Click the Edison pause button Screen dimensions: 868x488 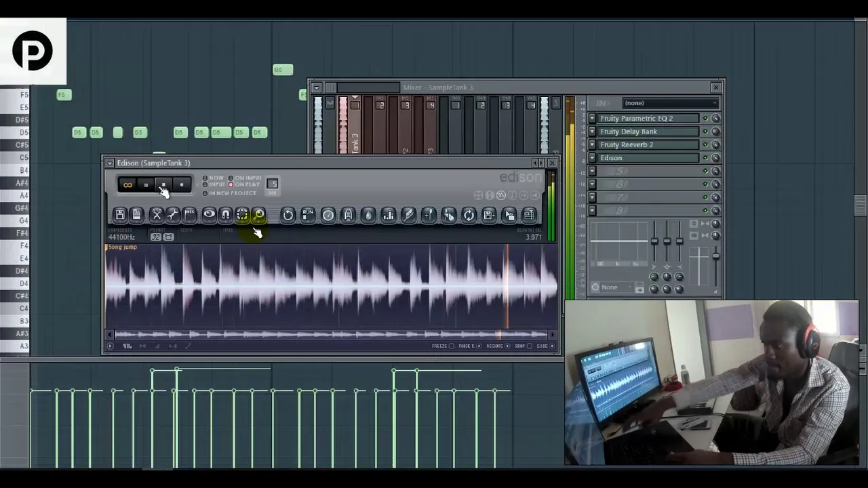[x=145, y=184]
